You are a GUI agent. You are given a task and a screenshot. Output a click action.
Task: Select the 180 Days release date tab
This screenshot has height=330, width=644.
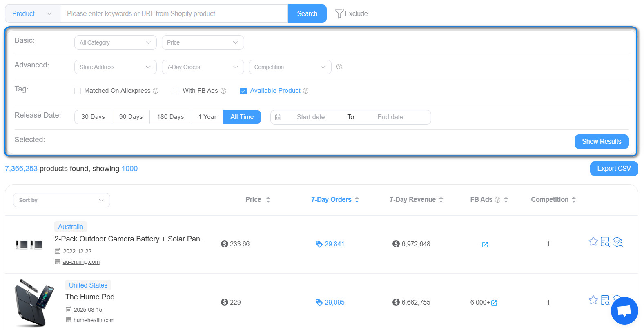point(170,117)
